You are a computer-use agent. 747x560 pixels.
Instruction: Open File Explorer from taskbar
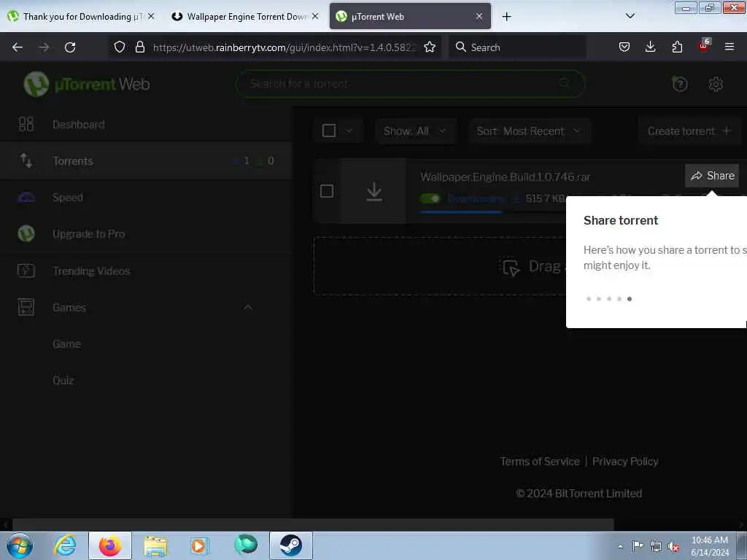pos(155,545)
